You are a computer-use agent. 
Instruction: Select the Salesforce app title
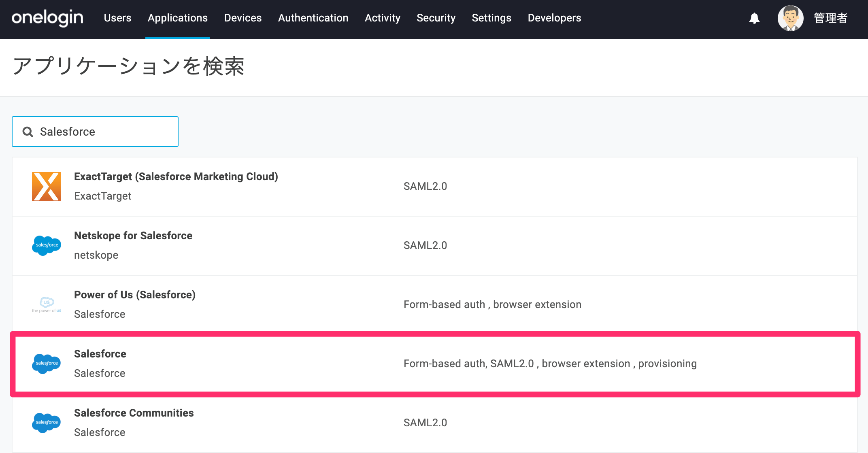point(100,354)
